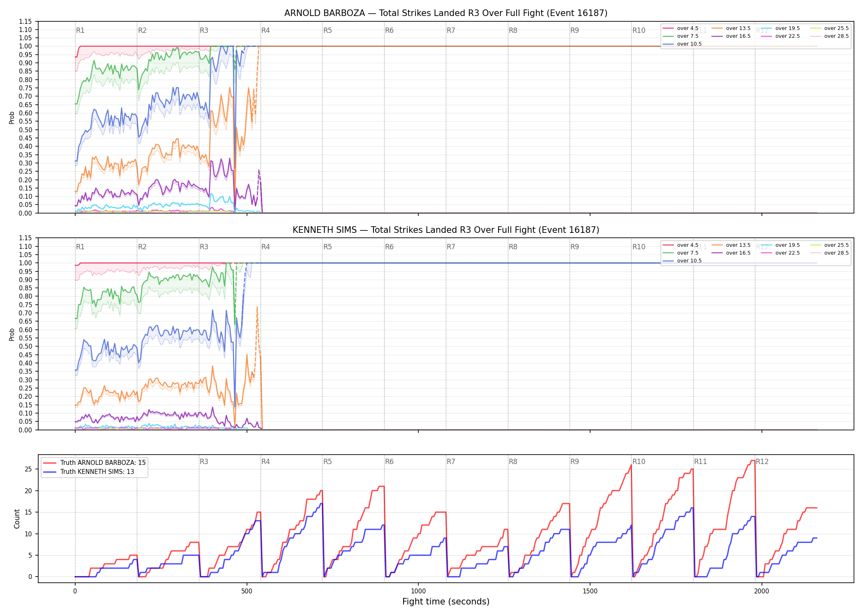
Task: Select 'over 25.5' text in Sims chart legend
Action: click(837, 245)
